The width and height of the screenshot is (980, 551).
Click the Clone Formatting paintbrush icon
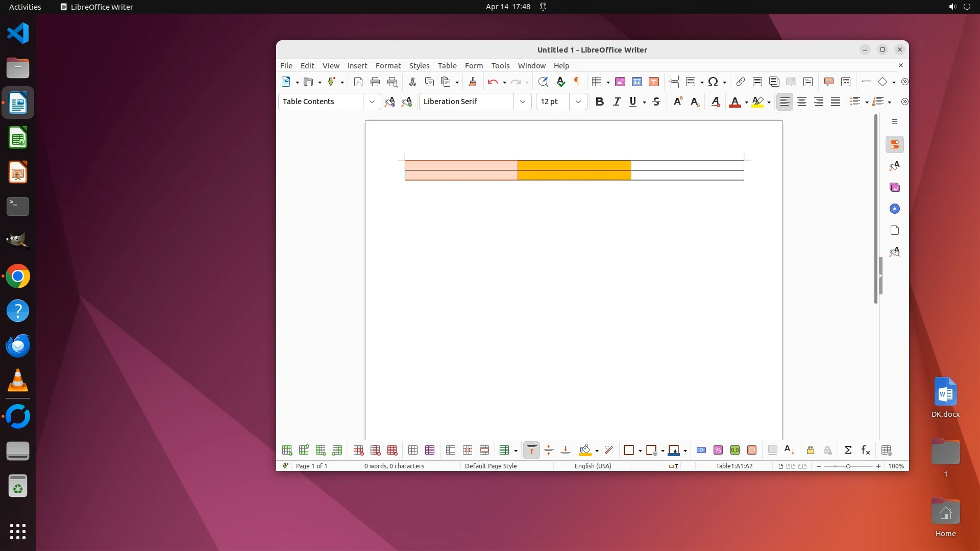pyautogui.click(x=472, y=82)
